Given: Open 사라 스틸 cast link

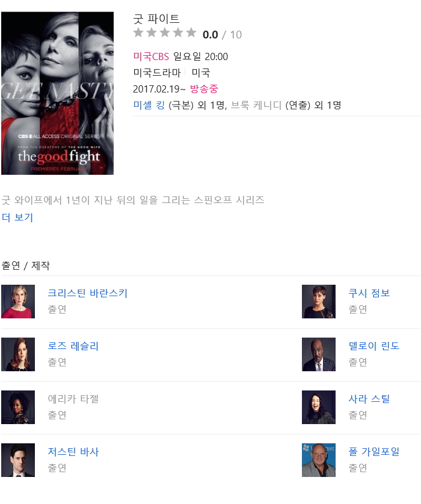Looking at the screenshot, I should [x=369, y=399].
